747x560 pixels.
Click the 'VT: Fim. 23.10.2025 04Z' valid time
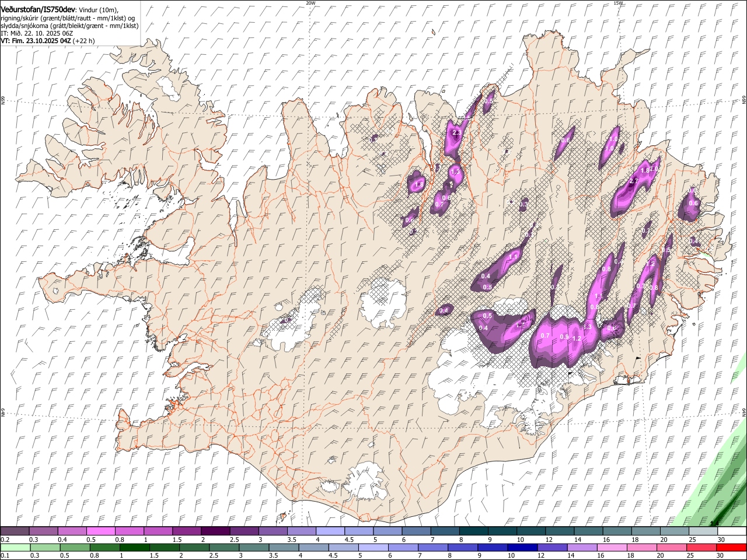pos(36,41)
